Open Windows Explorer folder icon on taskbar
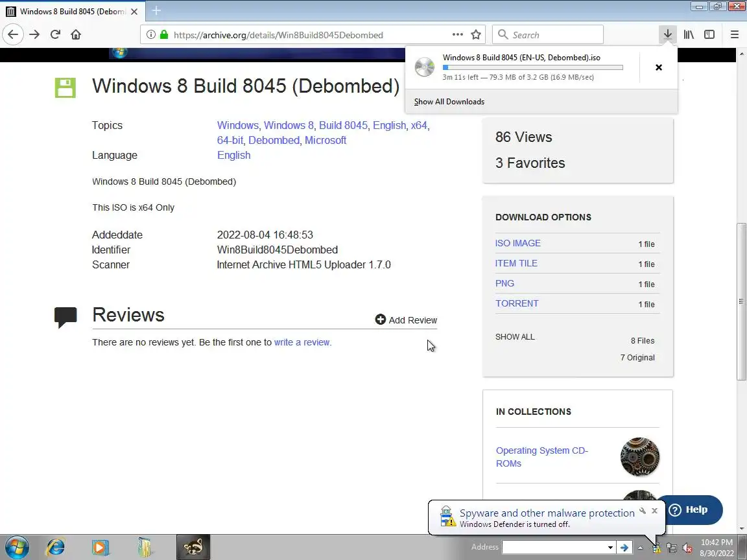The height and width of the screenshot is (560, 747). point(145,547)
